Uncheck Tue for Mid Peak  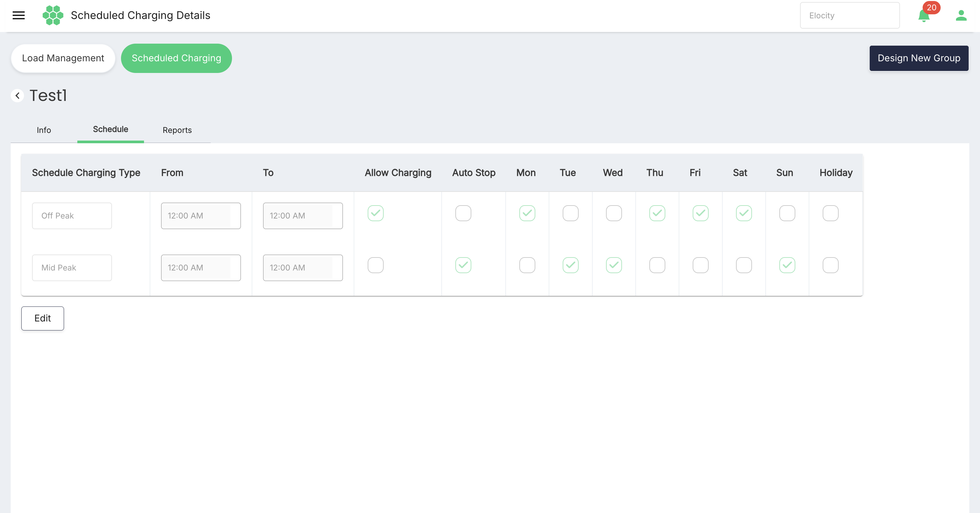[570, 265]
